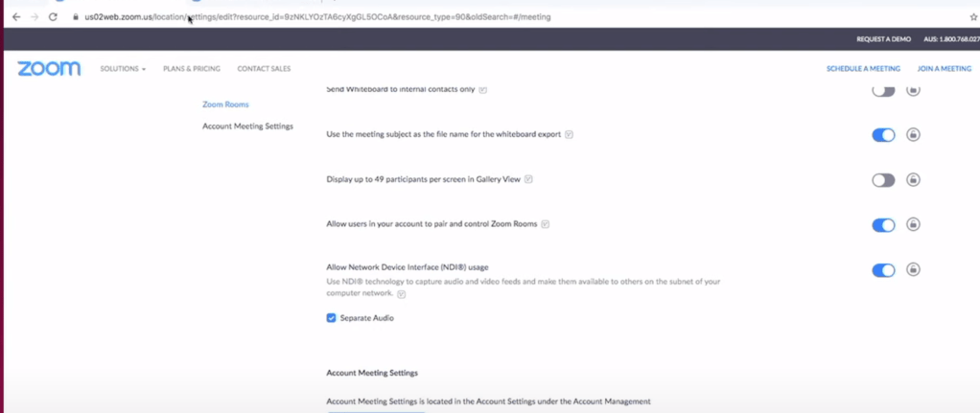Viewport: 980px width, 413px height.
Task: Lock the 49 participants Gallery View setting
Action: [913, 180]
